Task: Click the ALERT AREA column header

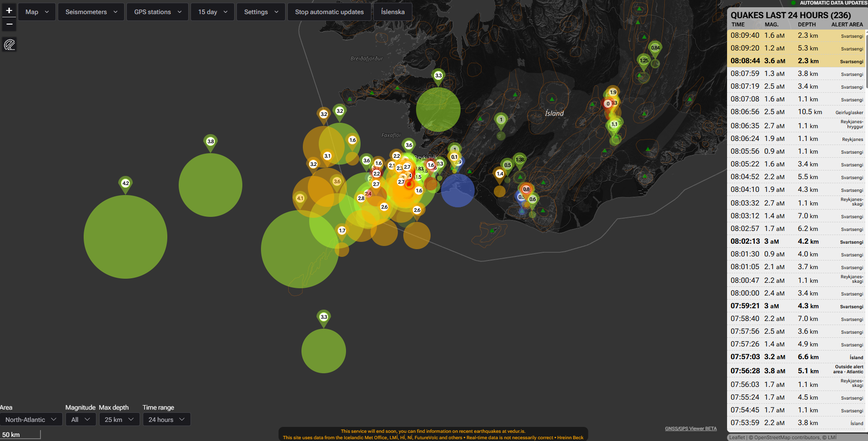Action: coord(847,25)
